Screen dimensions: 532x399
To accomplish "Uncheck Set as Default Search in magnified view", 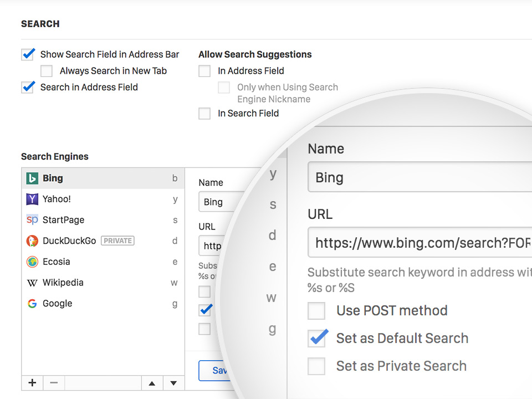I will (x=316, y=339).
